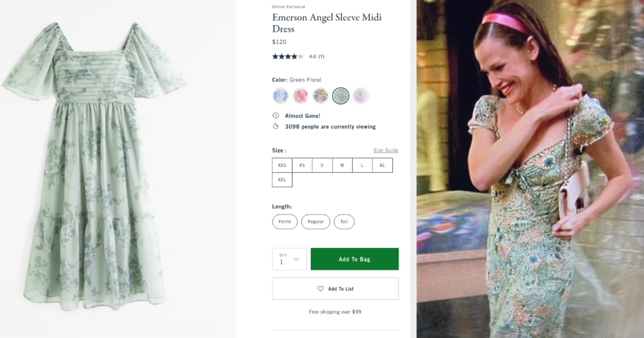Image resolution: width=644 pixels, height=338 pixels.
Task: Choose Regular length option
Action: tap(316, 222)
